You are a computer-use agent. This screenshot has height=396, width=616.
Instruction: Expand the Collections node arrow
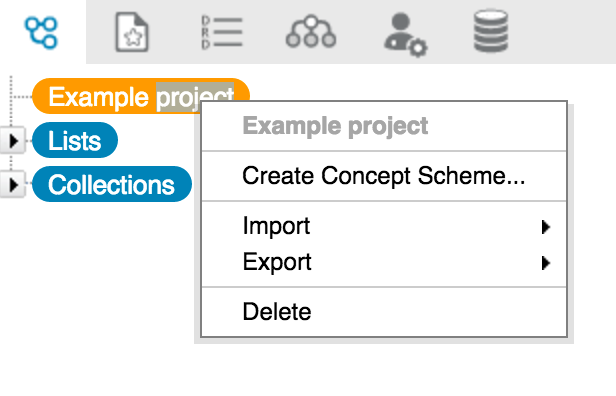pos(13,184)
